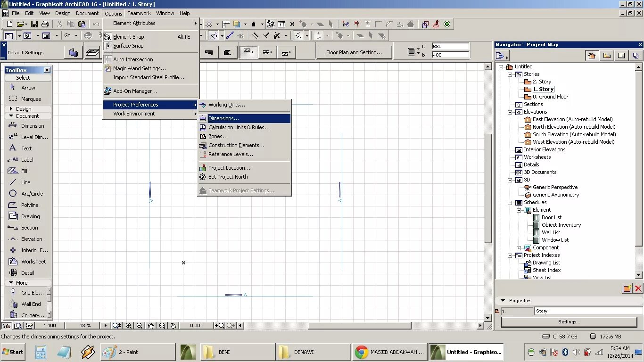Select the Text tool
The height and width of the screenshot is (362, 644).
(28, 148)
